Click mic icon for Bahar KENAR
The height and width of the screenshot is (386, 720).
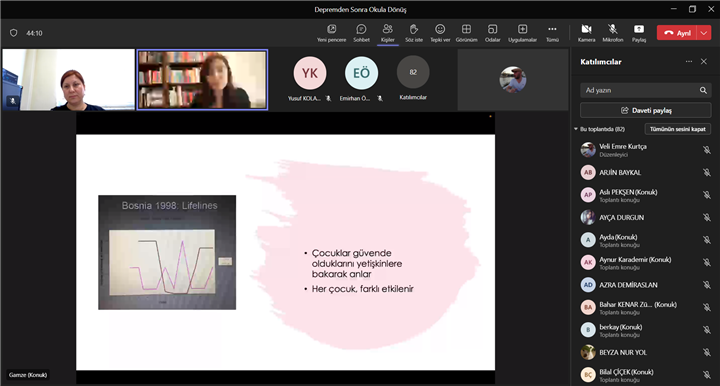[707, 308]
